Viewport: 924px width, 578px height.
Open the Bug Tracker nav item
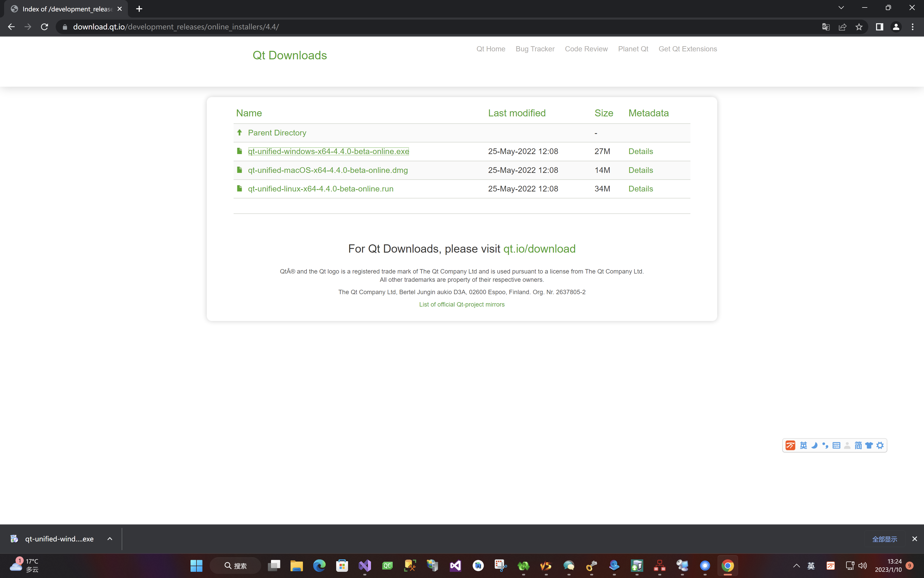click(x=534, y=49)
